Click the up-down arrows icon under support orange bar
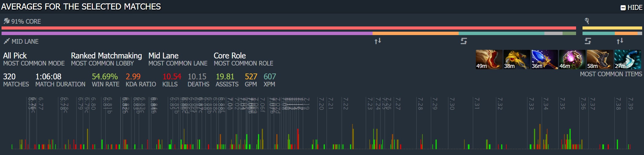 [x=620, y=41]
